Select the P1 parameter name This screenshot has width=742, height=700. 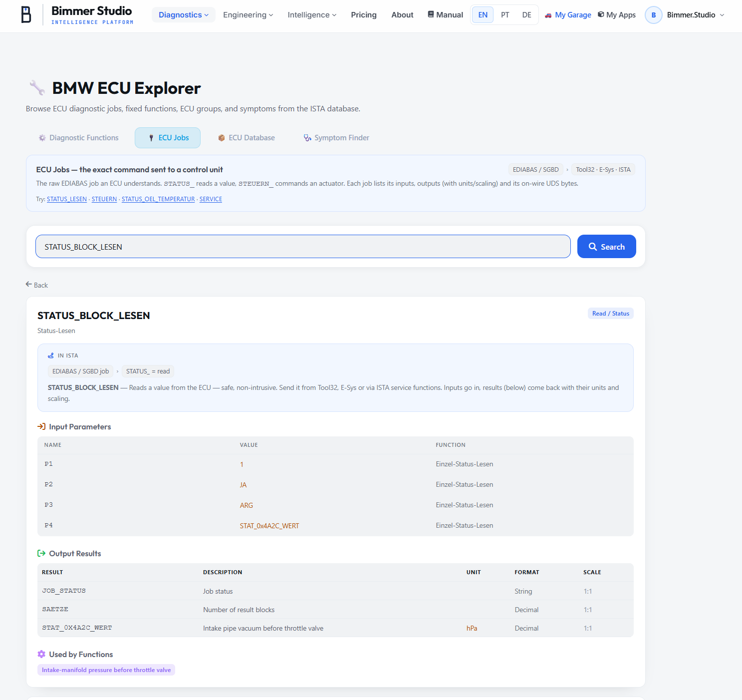click(48, 464)
